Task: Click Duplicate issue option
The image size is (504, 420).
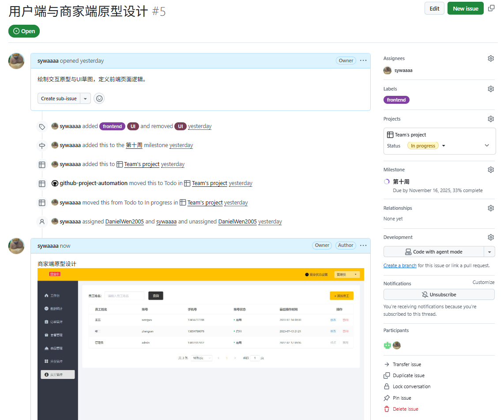Action: click(409, 376)
